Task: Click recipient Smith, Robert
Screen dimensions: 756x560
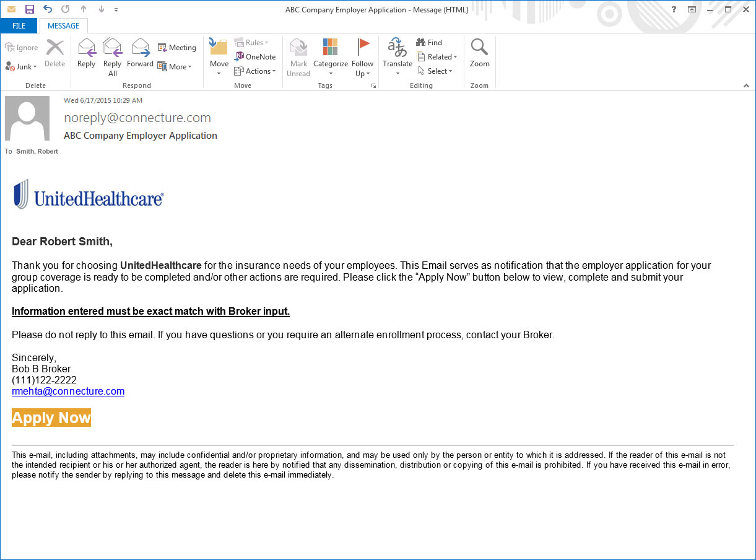Action: pos(37,151)
